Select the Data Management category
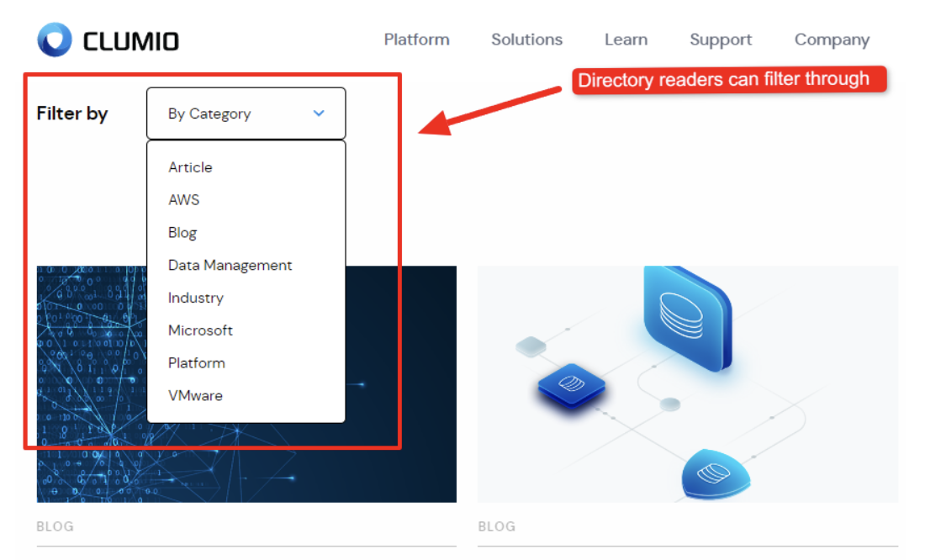This screenshot has height=560, width=925. pyautogui.click(x=230, y=266)
